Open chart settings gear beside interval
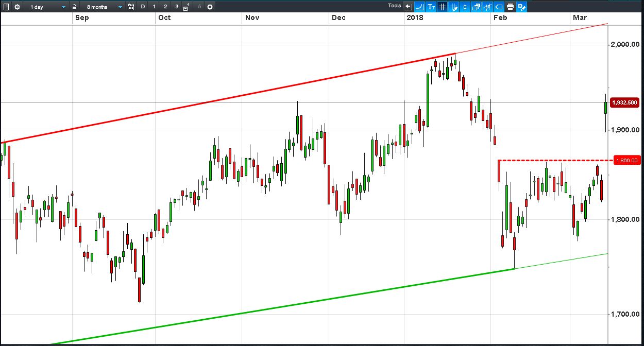Screen dimensions: 644x346 (17, 7)
